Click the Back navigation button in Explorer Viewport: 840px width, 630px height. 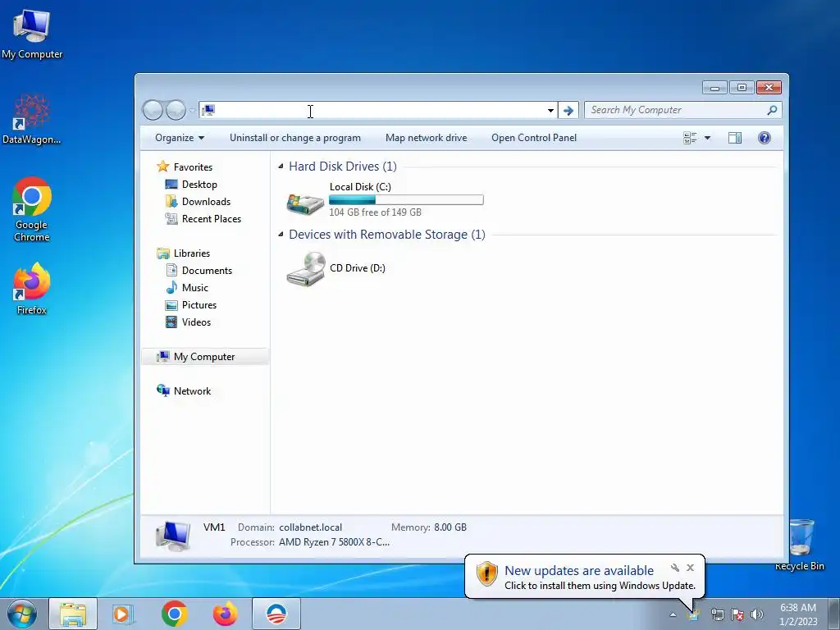point(153,111)
